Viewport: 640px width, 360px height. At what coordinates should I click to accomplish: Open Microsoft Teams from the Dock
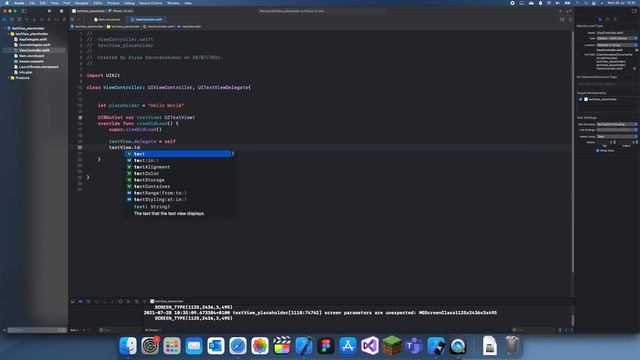point(414,346)
